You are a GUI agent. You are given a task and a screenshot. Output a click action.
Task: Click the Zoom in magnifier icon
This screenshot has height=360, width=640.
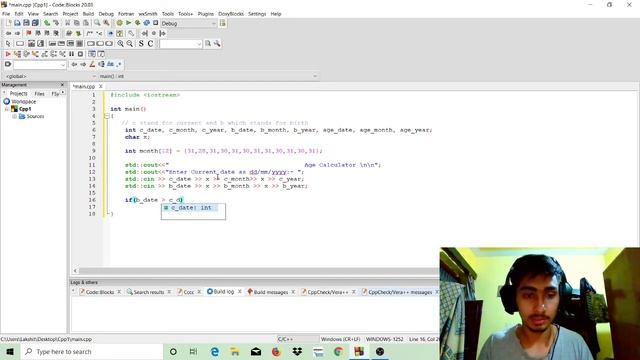point(120,44)
